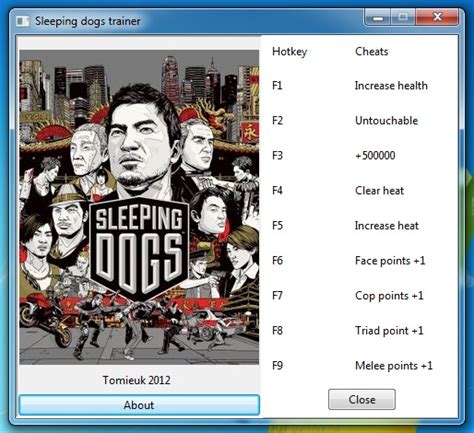
Task: Click the F2 hotkey label
Action: [277, 120]
